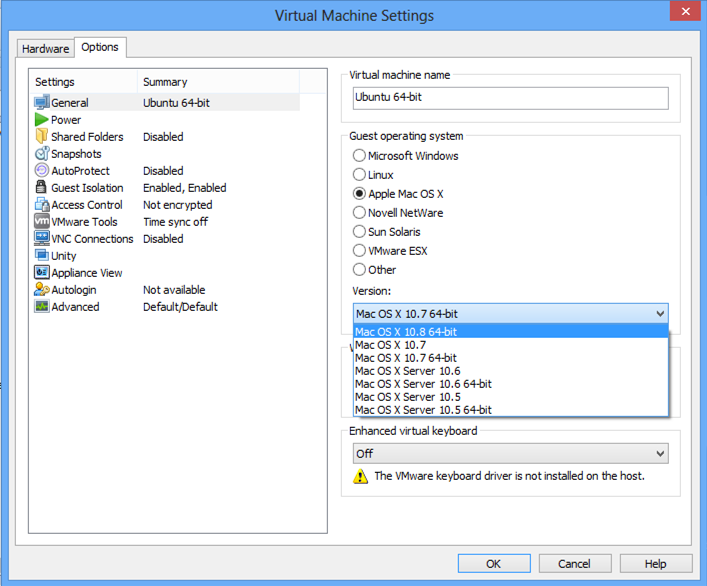
Task: Select the Other guest OS option
Action: tap(359, 270)
